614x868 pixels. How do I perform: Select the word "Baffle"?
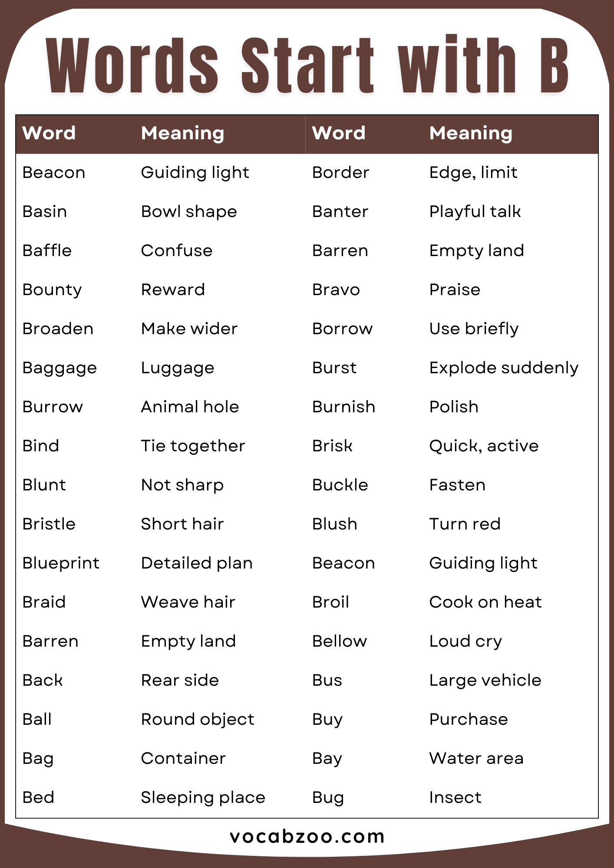(x=47, y=250)
